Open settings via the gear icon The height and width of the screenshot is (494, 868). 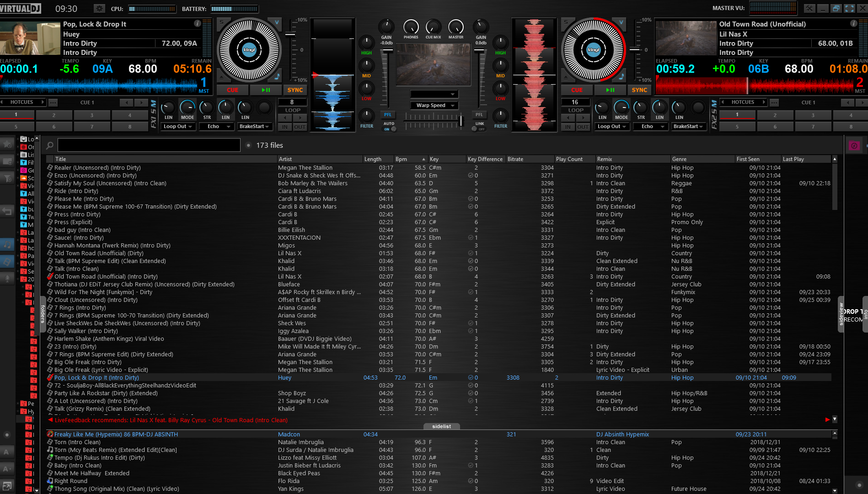tap(99, 8)
